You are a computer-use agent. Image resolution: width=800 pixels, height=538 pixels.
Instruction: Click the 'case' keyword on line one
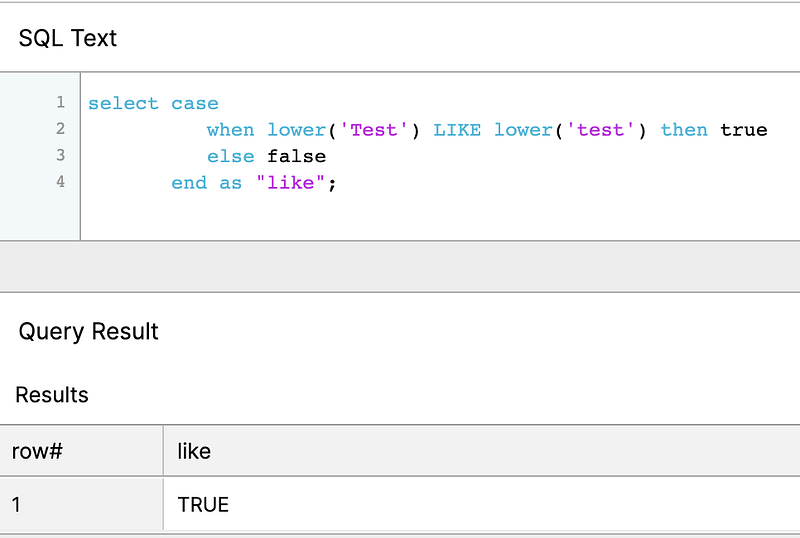pos(195,104)
